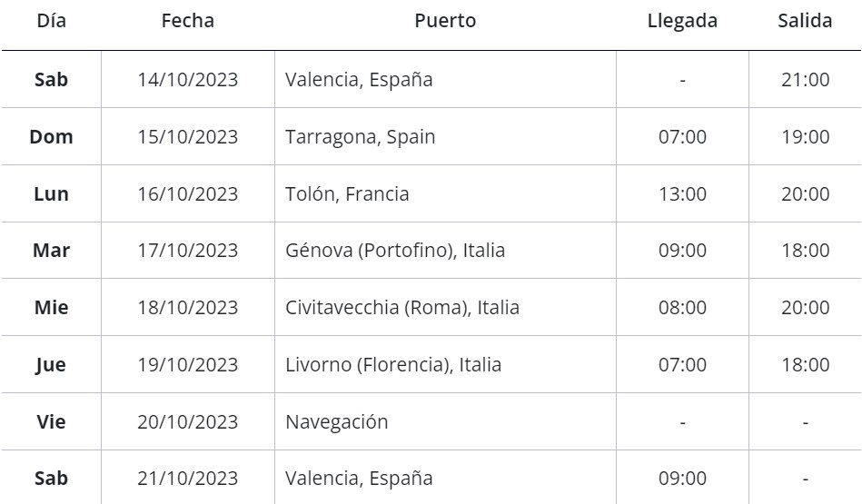Image resolution: width=862 pixels, height=504 pixels.
Task: Select the Puerto column header
Action: [x=445, y=21]
